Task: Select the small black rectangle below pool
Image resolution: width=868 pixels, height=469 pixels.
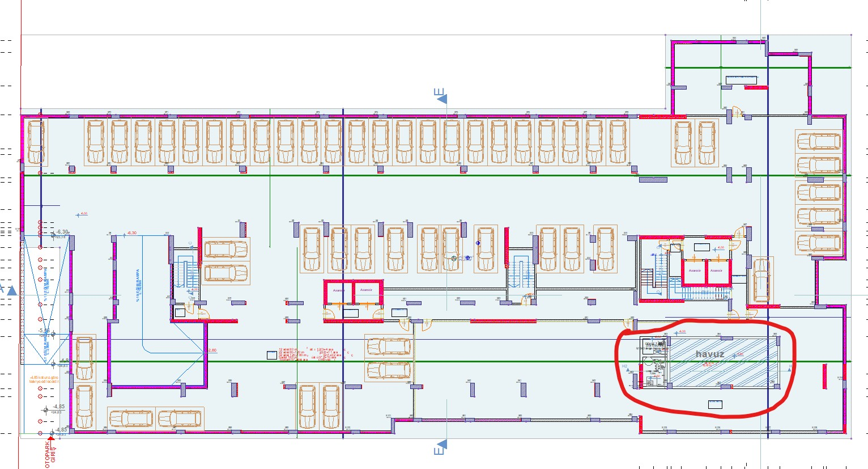Action: [715, 404]
